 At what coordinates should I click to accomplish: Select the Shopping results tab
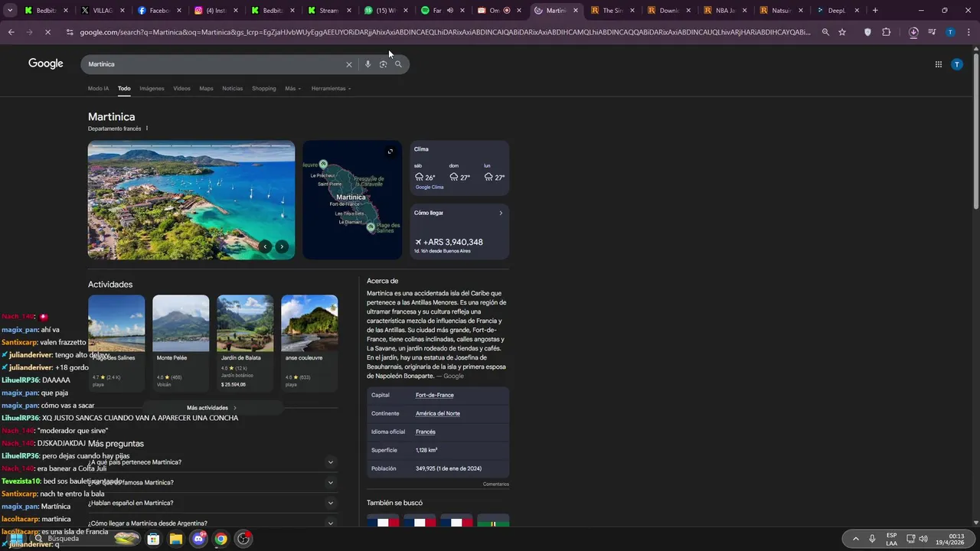[263, 88]
